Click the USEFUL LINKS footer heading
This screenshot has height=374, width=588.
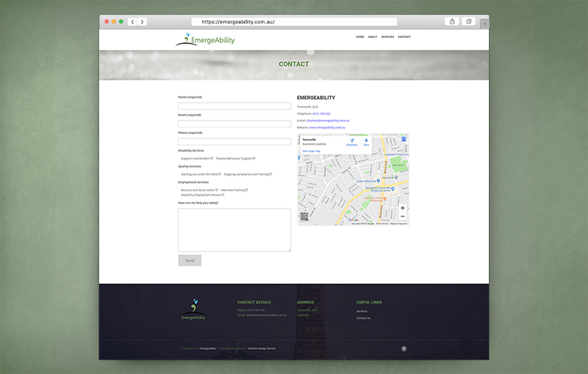coord(369,303)
